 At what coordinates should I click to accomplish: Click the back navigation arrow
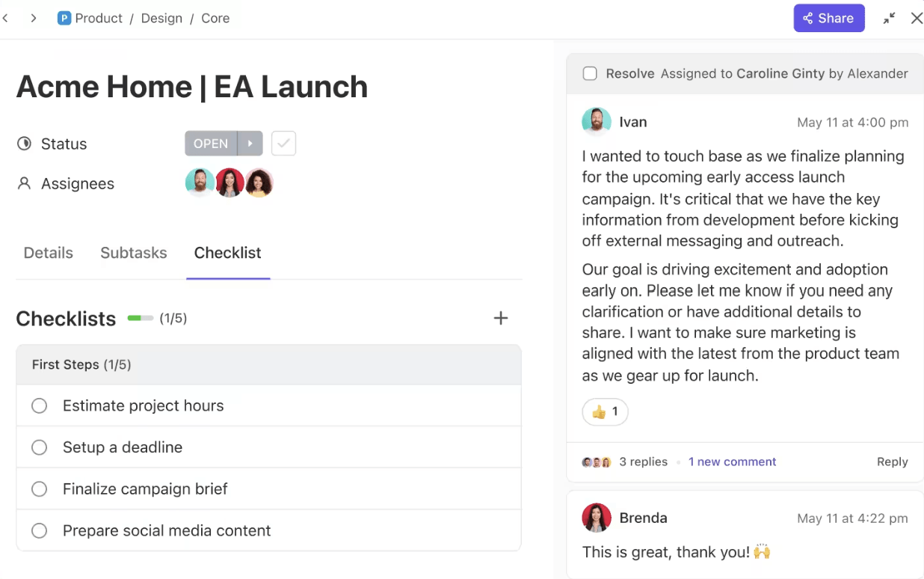pos(5,18)
